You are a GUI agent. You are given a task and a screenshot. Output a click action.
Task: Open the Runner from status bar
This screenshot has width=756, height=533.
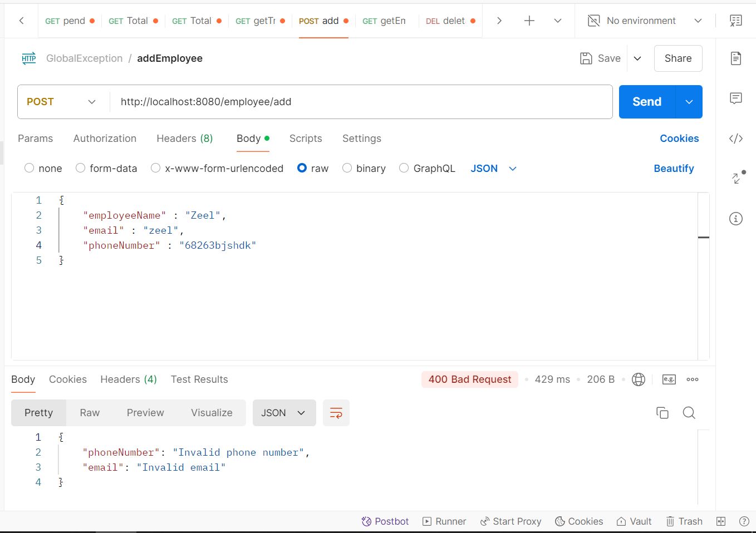(x=444, y=521)
